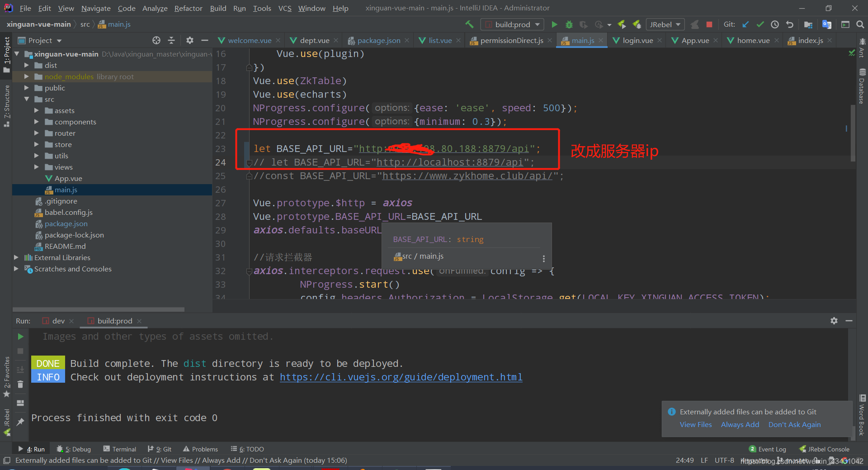
Task: Open the Refactor menu
Action: click(188, 8)
